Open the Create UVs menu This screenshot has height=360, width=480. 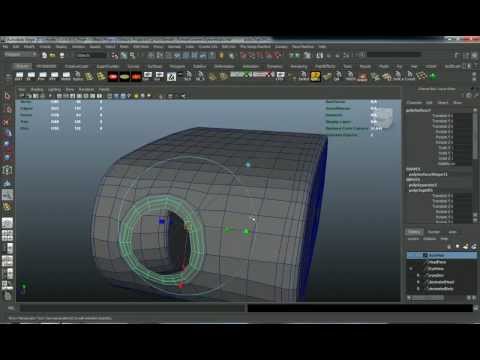coord(208,47)
